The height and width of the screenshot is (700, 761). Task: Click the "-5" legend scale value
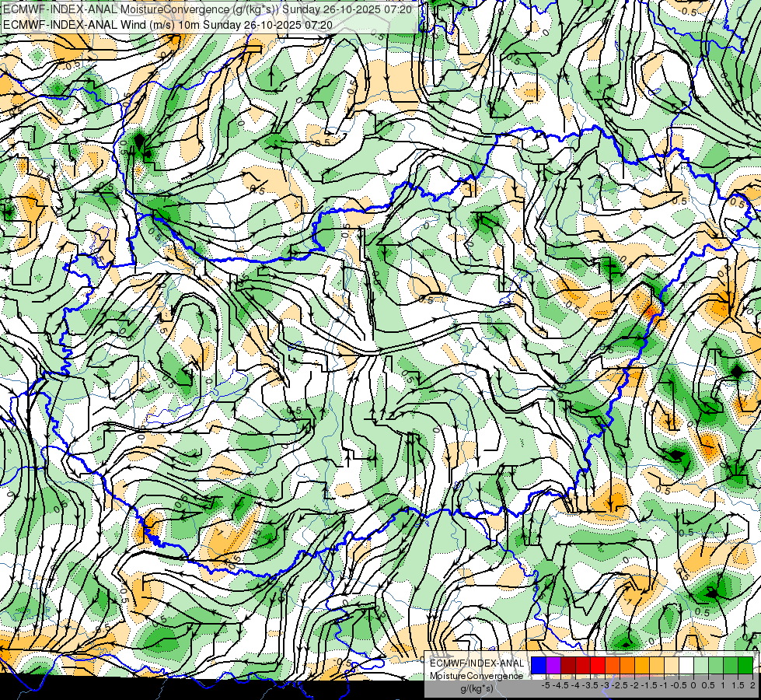[546, 685]
